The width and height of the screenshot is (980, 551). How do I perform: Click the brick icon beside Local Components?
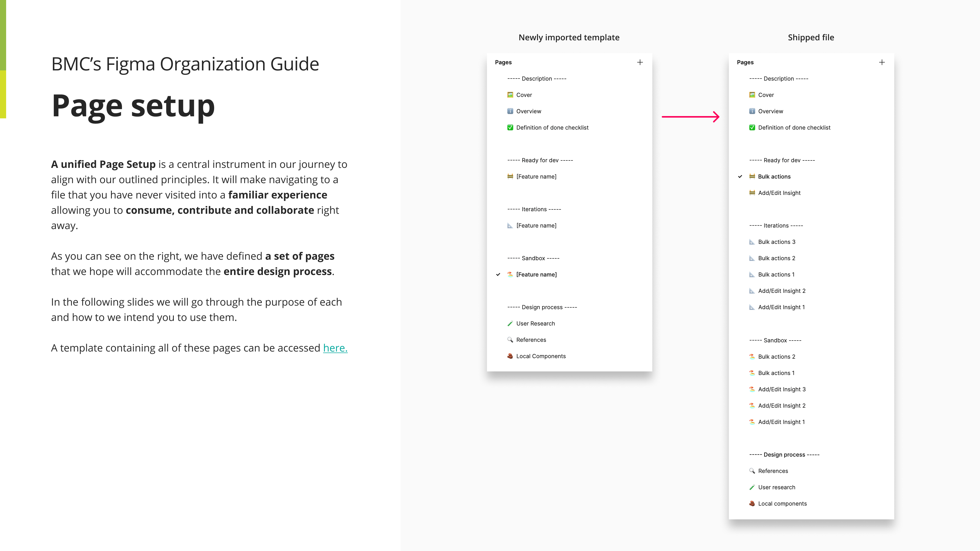point(510,356)
